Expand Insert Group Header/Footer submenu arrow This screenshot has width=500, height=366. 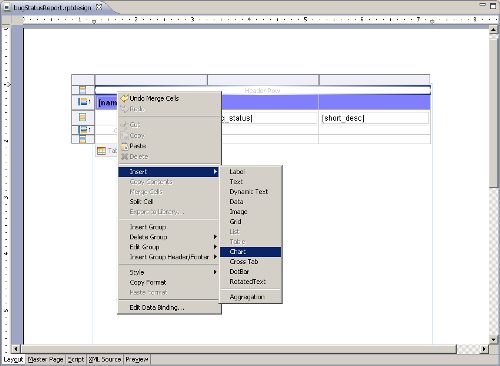(x=215, y=257)
